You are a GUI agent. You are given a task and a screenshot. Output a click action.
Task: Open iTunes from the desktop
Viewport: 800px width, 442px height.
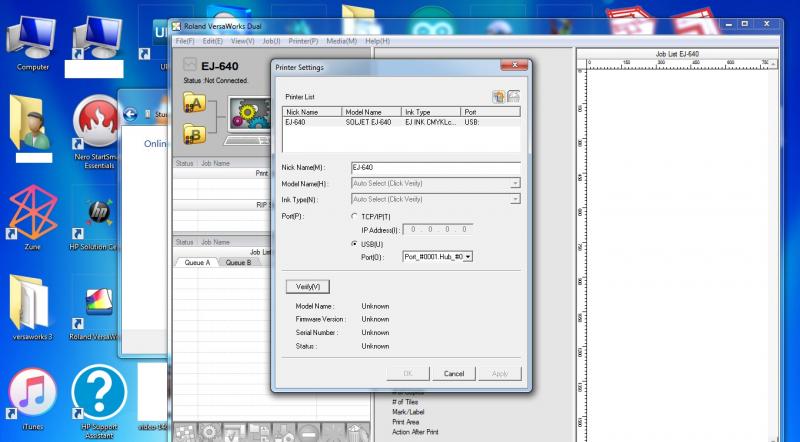click(33, 399)
